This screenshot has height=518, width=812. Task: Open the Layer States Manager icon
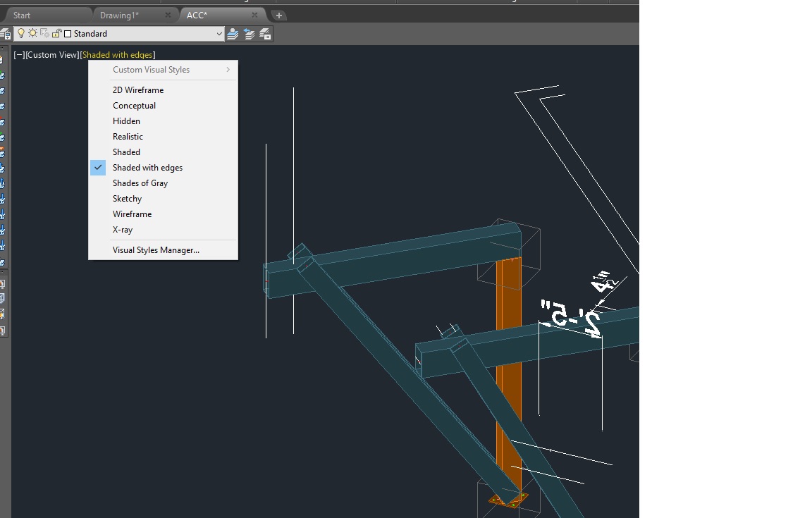[x=265, y=35]
